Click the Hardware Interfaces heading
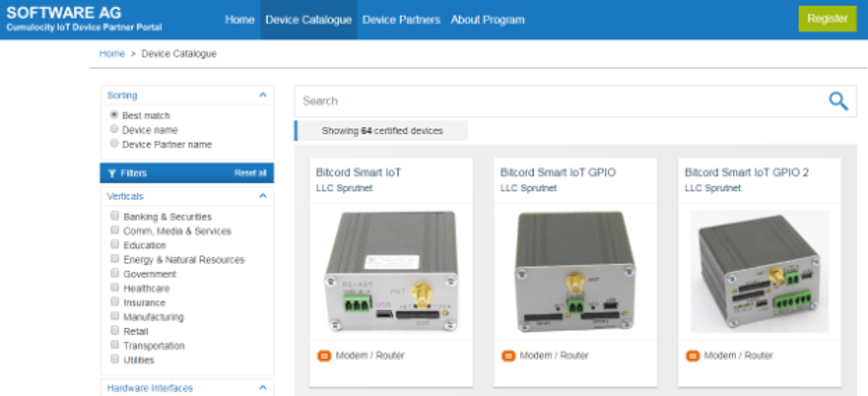 (150, 388)
